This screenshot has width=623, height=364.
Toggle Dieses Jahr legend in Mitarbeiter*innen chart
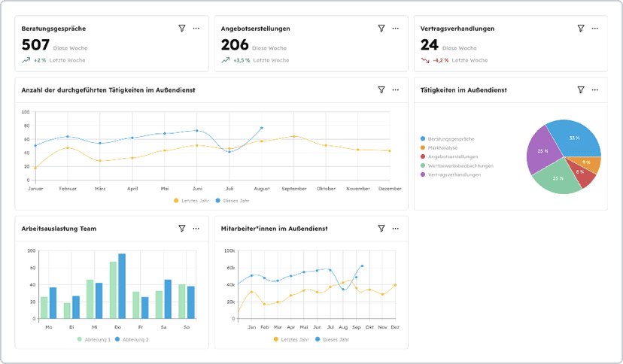point(332,339)
